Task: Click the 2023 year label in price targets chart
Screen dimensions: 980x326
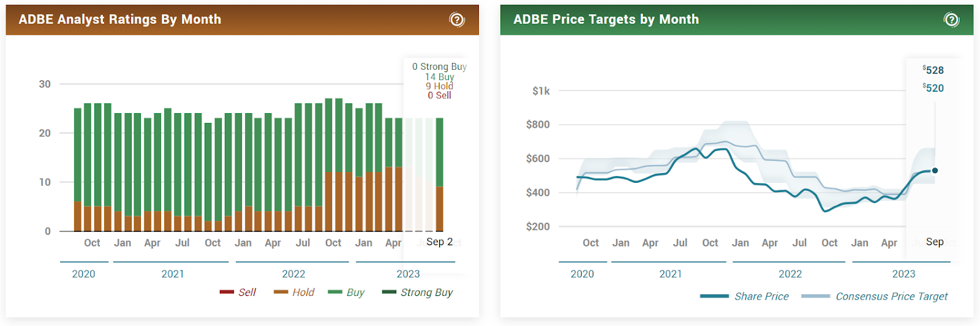Action: [903, 274]
